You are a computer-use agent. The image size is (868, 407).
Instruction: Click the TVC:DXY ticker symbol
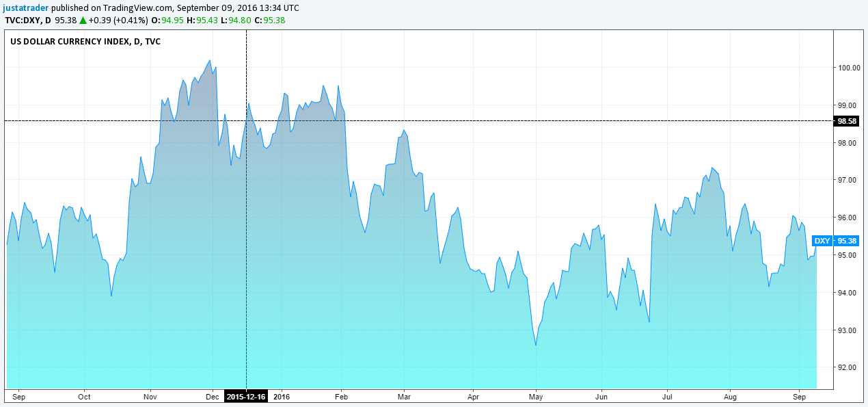[x=18, y=20]
